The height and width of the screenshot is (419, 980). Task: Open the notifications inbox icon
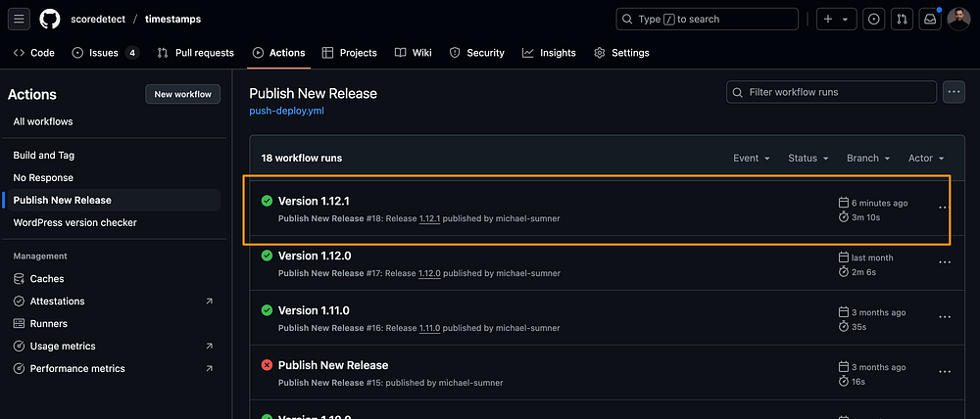[930, 19]
